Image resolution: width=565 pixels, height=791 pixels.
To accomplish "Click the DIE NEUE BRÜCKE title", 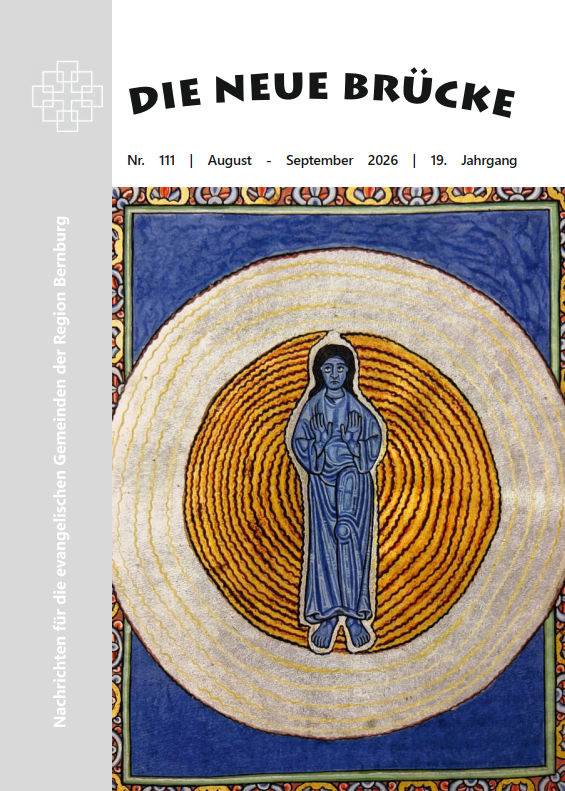I will [321, 93].
